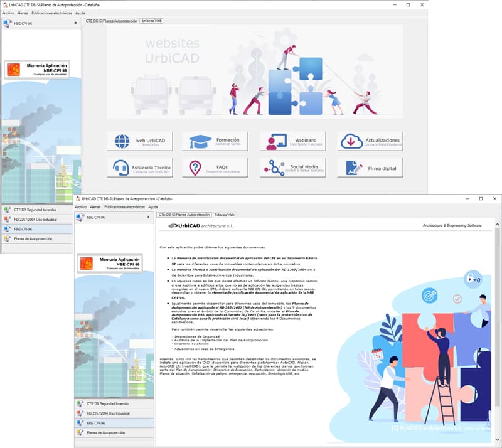Open Publicaciones electrónicas menu in back window
Viewport: 502px width, 448px height.
52,13
